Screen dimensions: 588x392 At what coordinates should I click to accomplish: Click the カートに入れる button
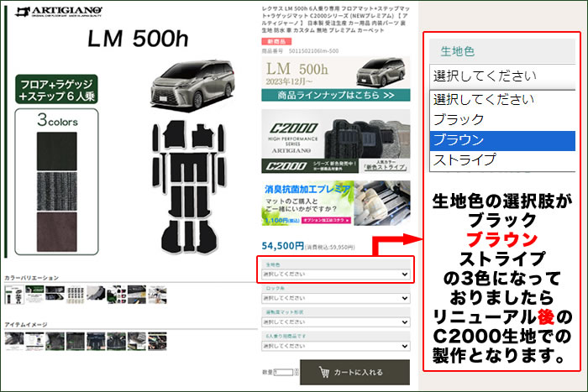(354, 372)
